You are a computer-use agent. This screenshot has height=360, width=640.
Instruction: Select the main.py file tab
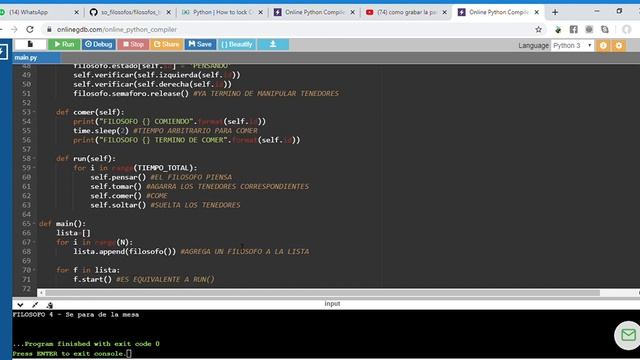[x=26, y=58]
